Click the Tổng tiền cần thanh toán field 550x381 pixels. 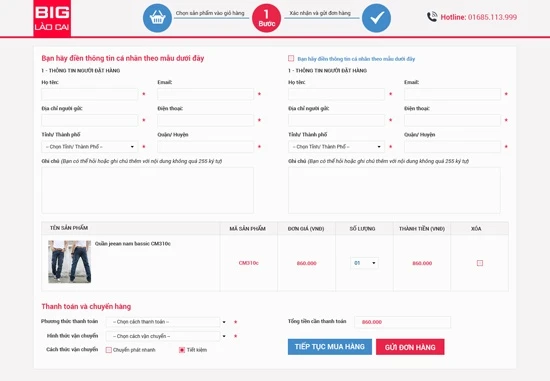point(402,322)
